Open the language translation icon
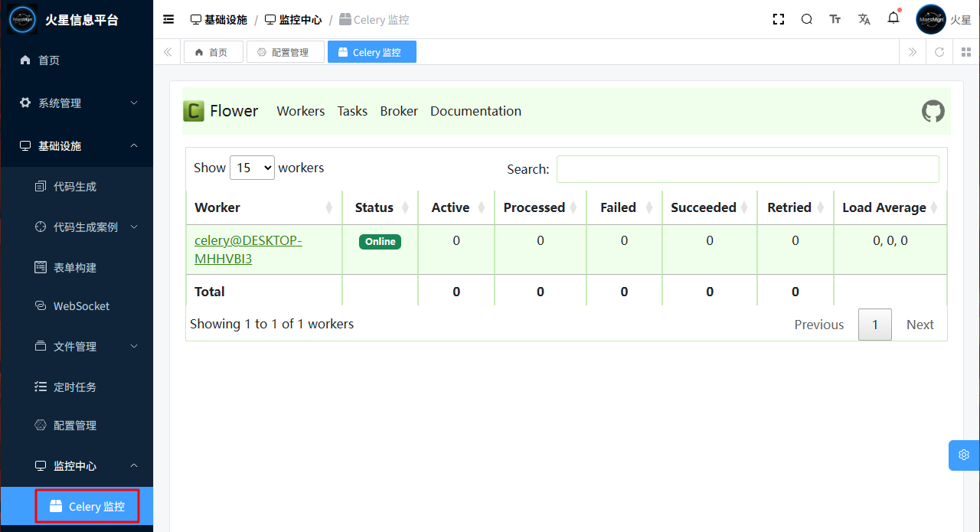Viewport: 980px width, 532px height. click(864, 20)
